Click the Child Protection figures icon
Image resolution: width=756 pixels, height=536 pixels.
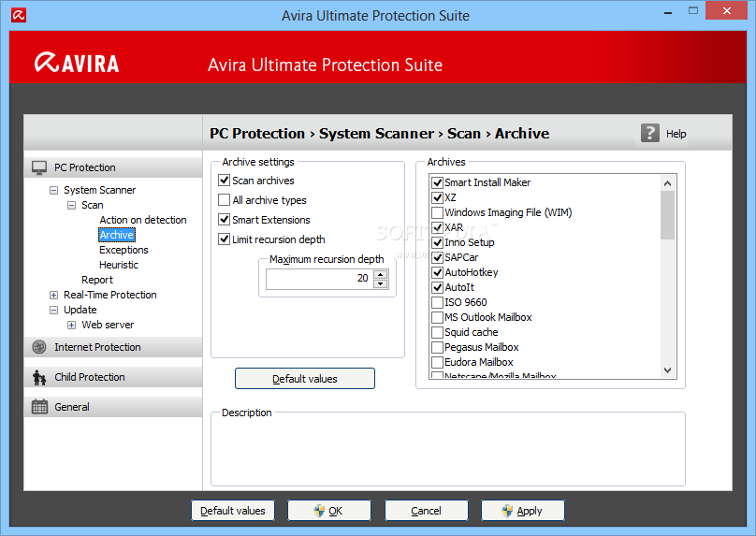[39, 377]
